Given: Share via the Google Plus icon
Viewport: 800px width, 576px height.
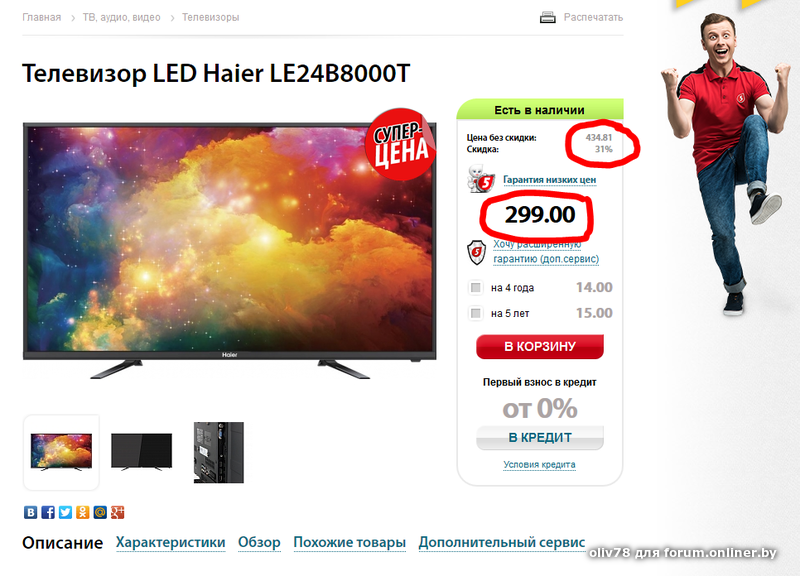Looking at the screenshot, I should [117, 512].
